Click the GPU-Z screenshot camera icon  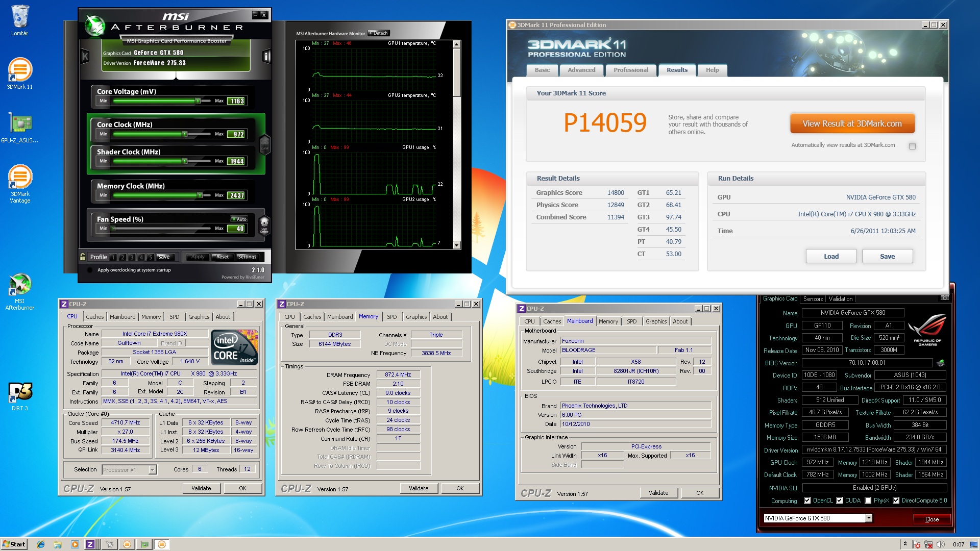coord(944,298)
